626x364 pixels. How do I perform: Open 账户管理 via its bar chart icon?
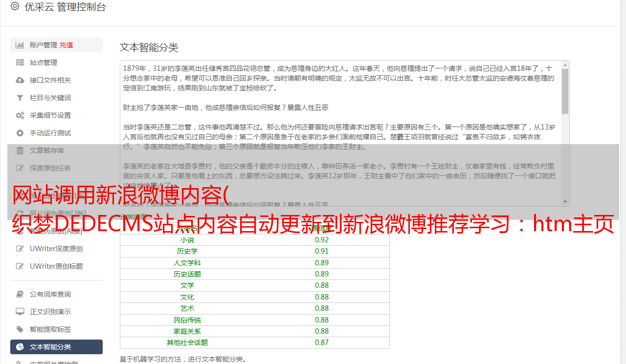click(20, 45)
